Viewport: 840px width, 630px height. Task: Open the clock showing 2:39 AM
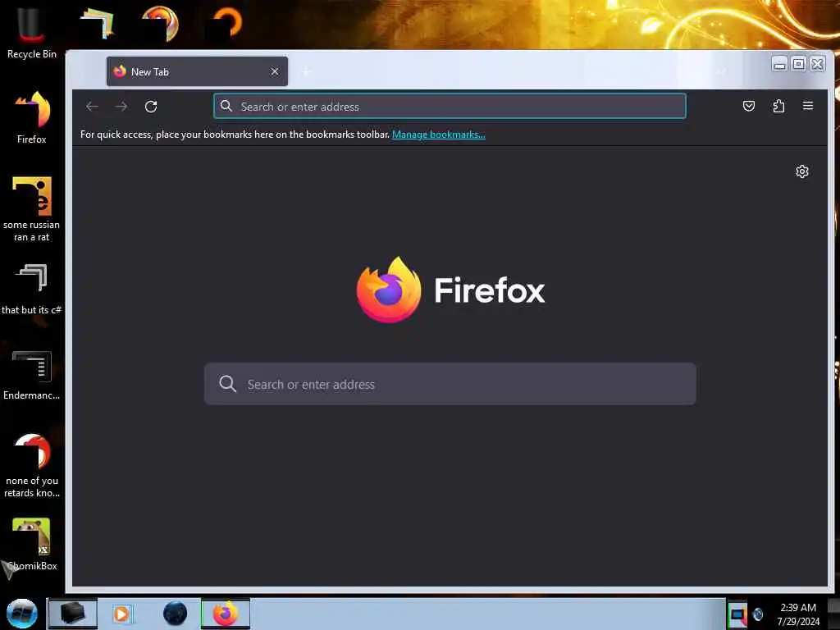click(798, 614)
